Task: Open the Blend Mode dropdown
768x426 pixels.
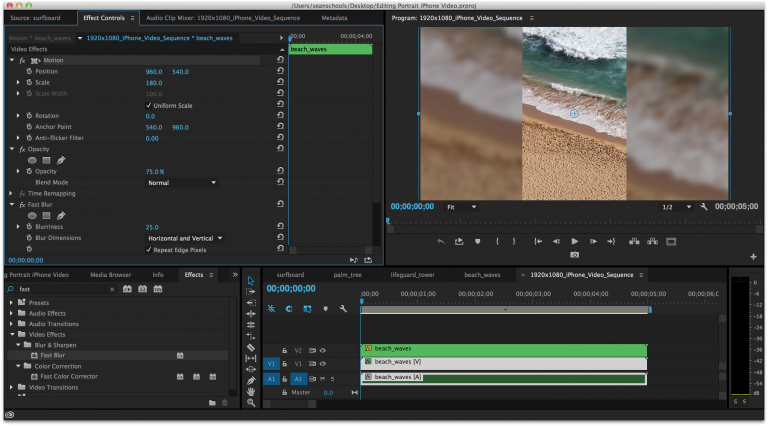Action: pos(181,183)
